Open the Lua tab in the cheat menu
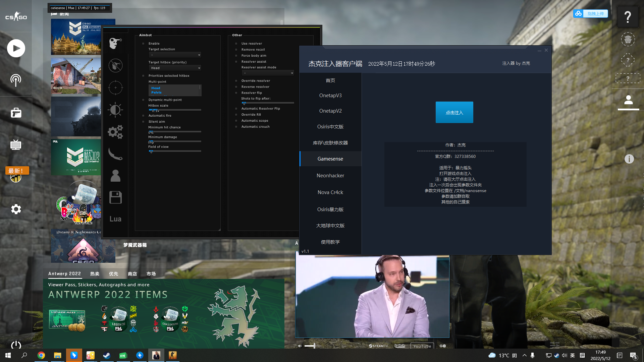 click(x=115, y=219)
